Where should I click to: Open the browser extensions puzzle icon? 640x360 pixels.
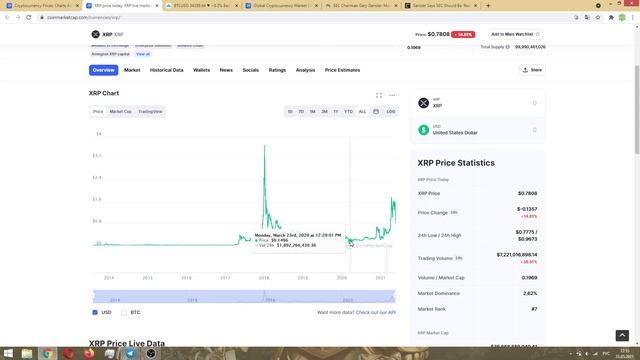point(611,18)
